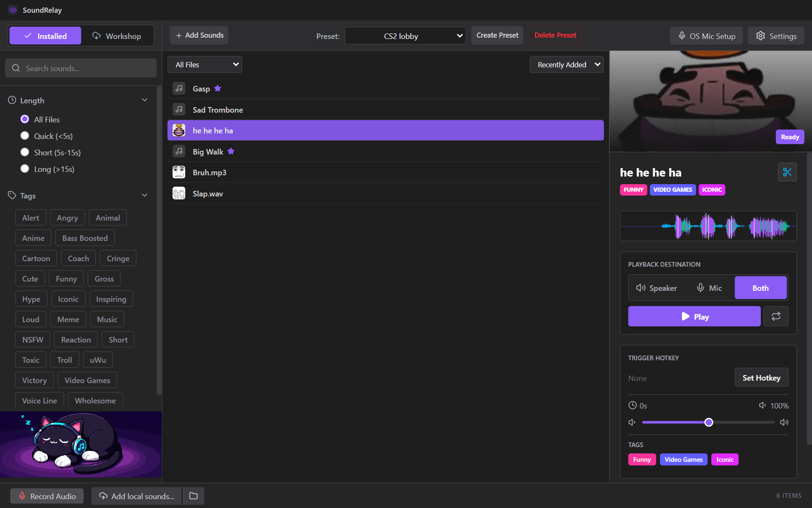Click Add local sounds upload button
Viewport: 812px width, 508px height.
[x=137, y=496]
